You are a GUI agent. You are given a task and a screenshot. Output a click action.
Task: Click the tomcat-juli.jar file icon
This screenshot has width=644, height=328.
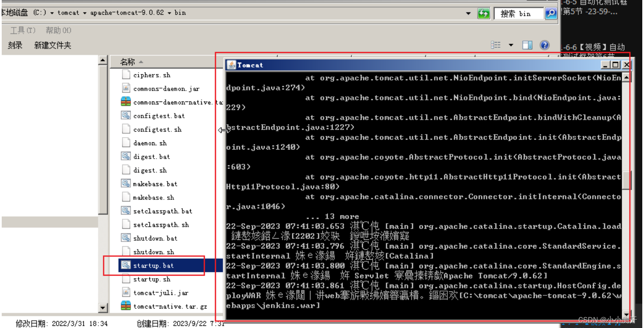tap(126, 293)
